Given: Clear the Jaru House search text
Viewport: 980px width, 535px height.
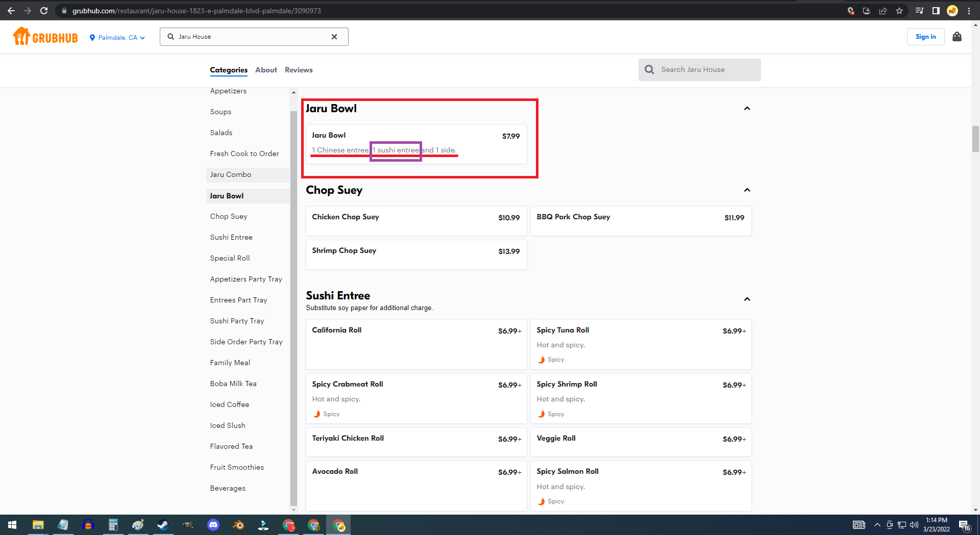Looking at the screenshot, I should pyautogui.click(x=334, y=37).
